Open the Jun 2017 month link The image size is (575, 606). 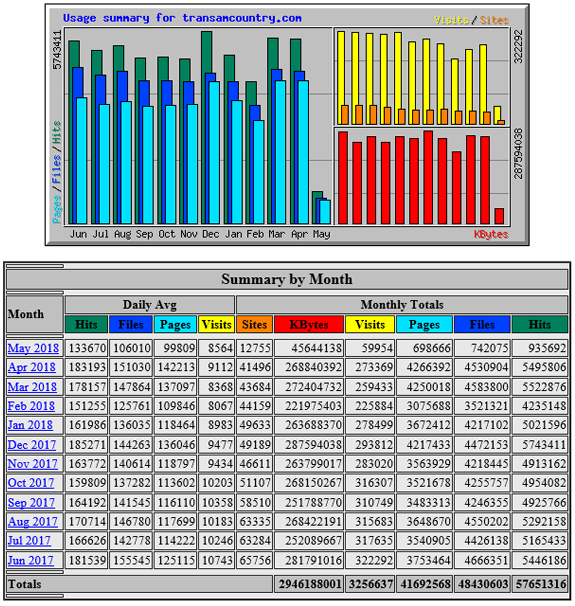(x=31, y=560)
